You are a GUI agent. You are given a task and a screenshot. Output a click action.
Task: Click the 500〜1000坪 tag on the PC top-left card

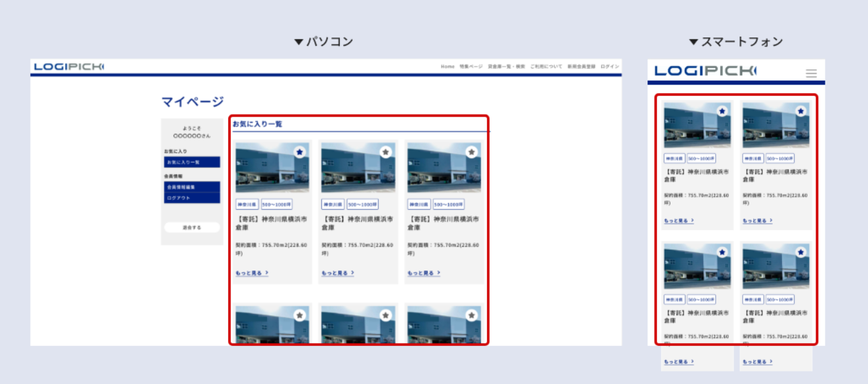[277, 204]
